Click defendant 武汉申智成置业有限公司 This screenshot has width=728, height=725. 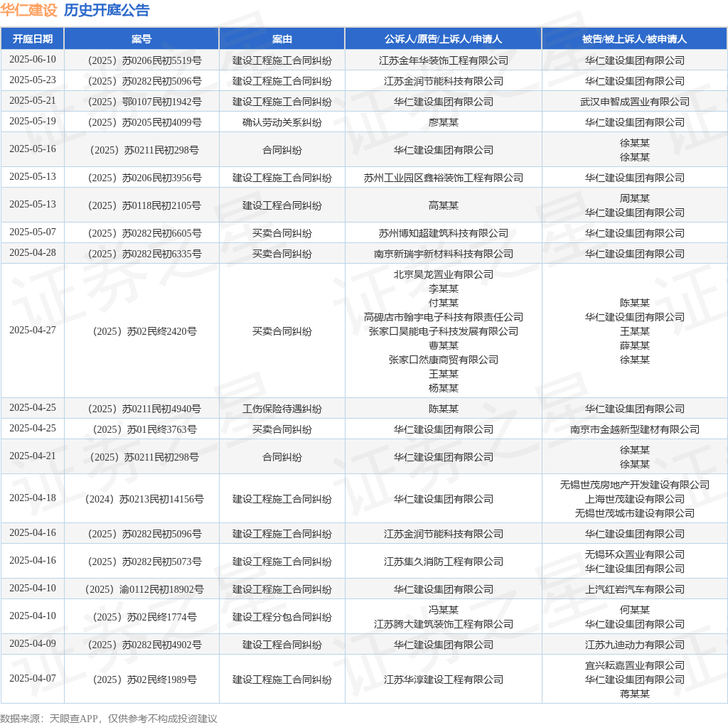634,102
